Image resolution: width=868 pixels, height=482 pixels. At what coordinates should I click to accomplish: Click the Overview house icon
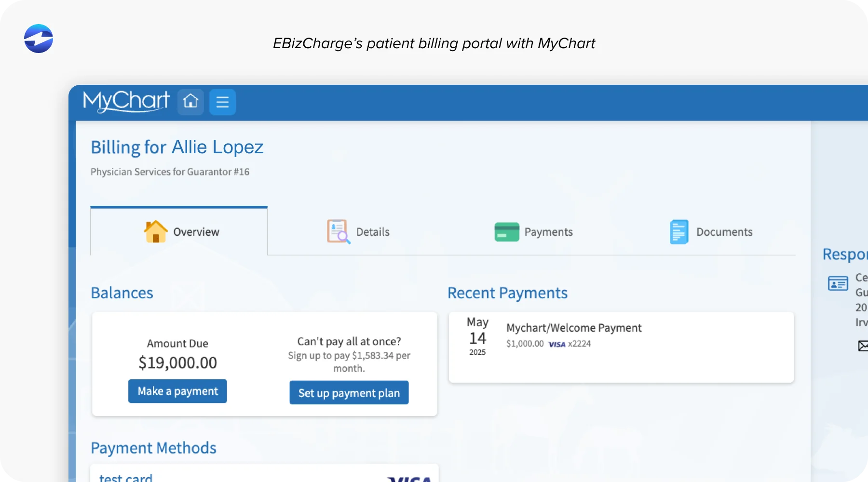156,231
